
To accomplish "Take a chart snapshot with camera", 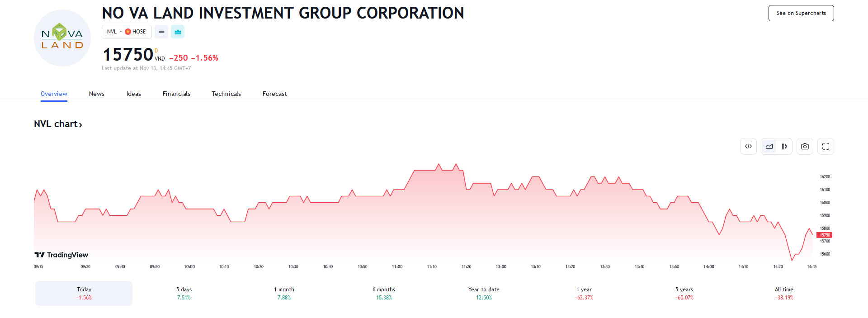I will coord(805,147).
